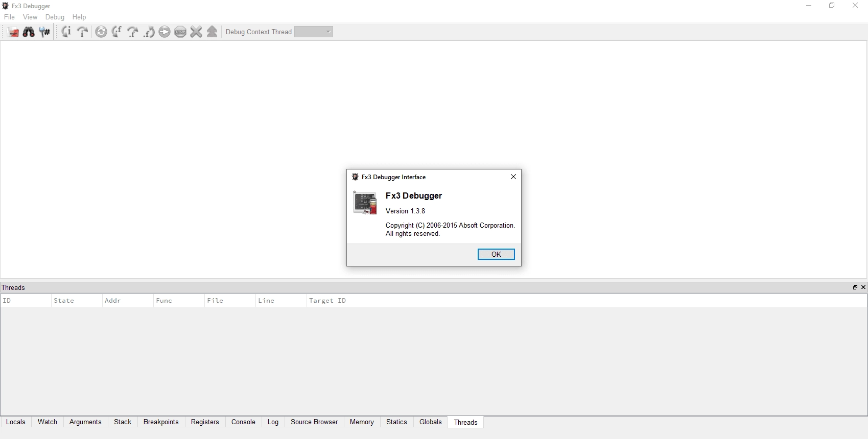Switch to the Log tab
The width and height of the screenshot is (868, 439).
[273, 422]
